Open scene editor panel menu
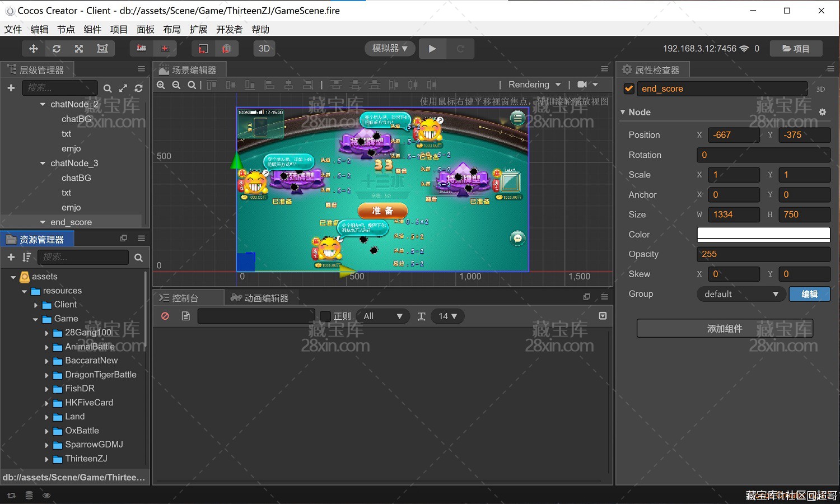The image size is (840, 504). point(604,69)
